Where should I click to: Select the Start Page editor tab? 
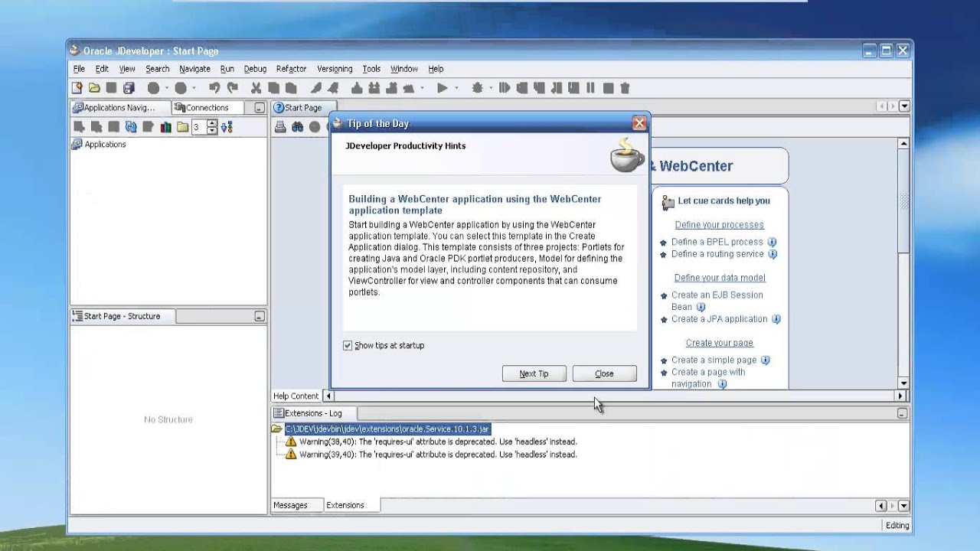[303, 108]
